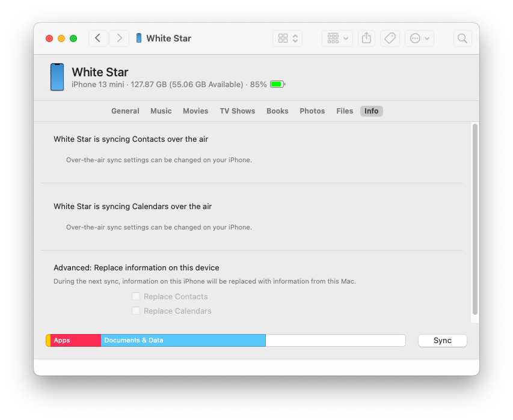Click the large iPhone device icon
The image size is (513, 420).
(57, 78)
